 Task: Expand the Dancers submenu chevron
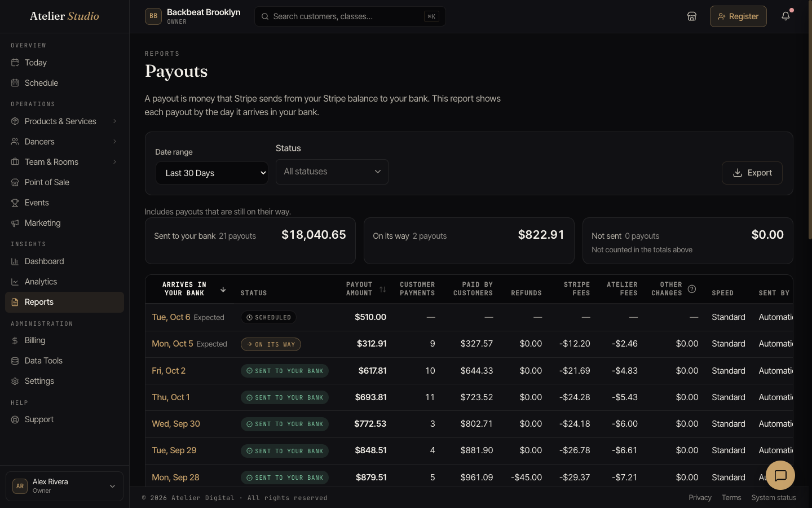click(x=114, y=142)
